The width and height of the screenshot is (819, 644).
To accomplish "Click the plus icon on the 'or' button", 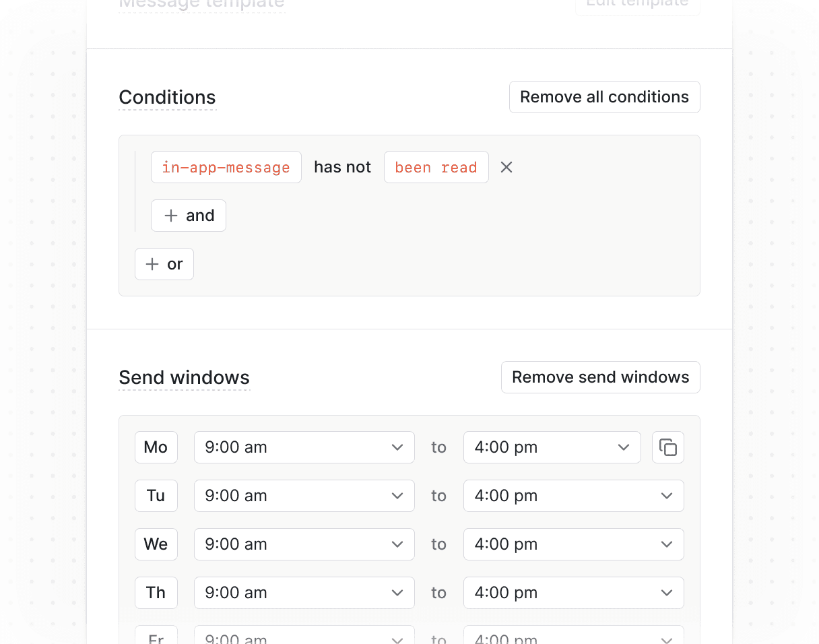I will [152, 264].
